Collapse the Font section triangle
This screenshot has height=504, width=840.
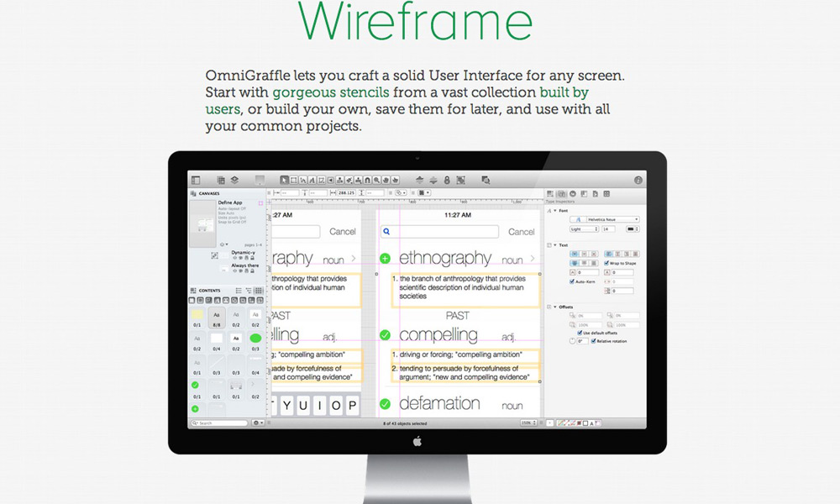coord(555,211)
